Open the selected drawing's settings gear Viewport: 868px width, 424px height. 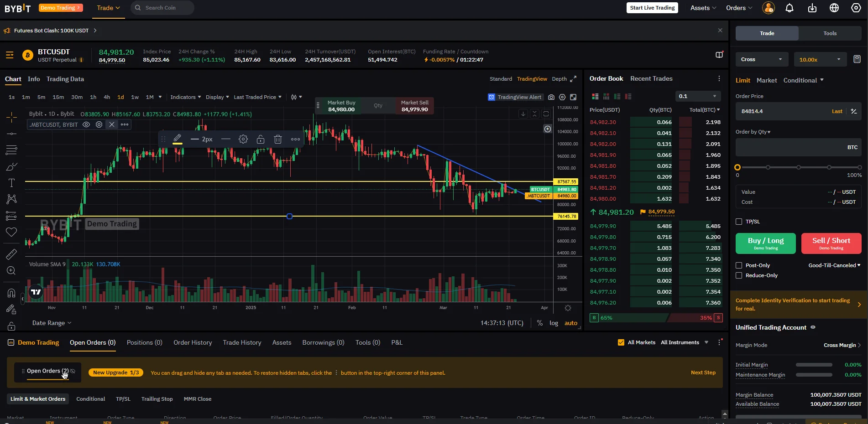click(243, 139)
